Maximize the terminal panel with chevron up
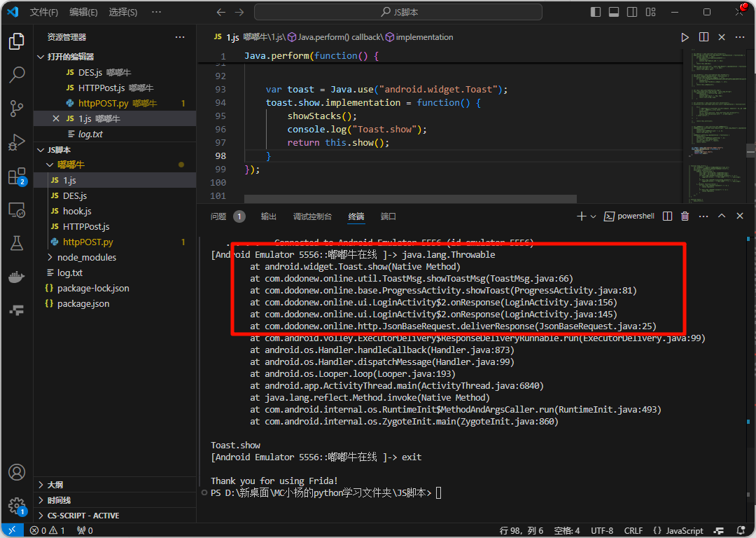 click(721, 216)
